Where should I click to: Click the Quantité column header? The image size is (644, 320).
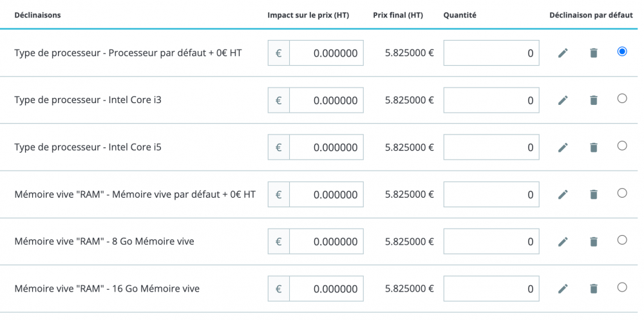tap(460, 15)
